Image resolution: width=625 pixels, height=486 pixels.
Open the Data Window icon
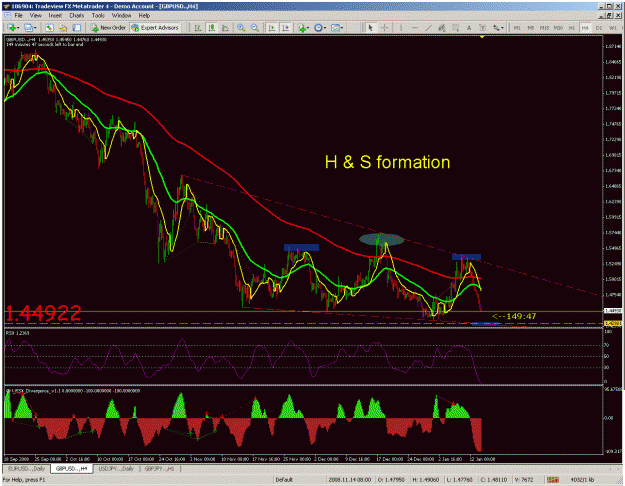click(63, 28)
